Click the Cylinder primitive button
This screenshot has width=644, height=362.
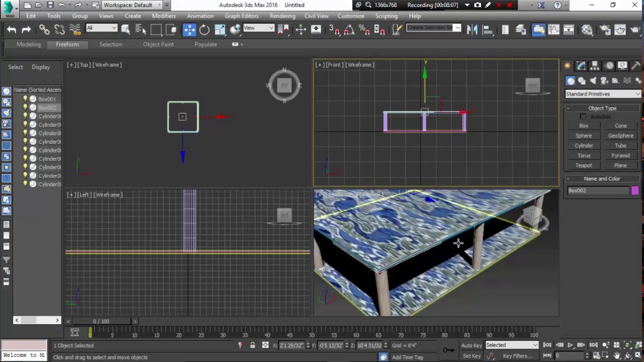584,146
